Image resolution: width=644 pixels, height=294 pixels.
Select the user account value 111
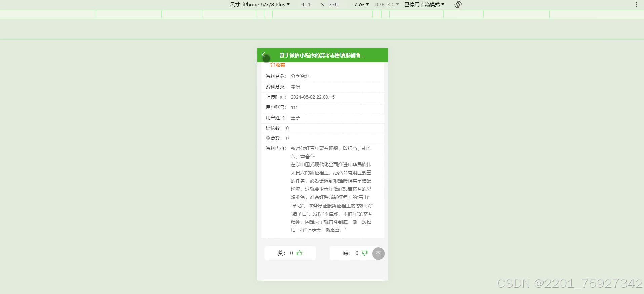294,107
